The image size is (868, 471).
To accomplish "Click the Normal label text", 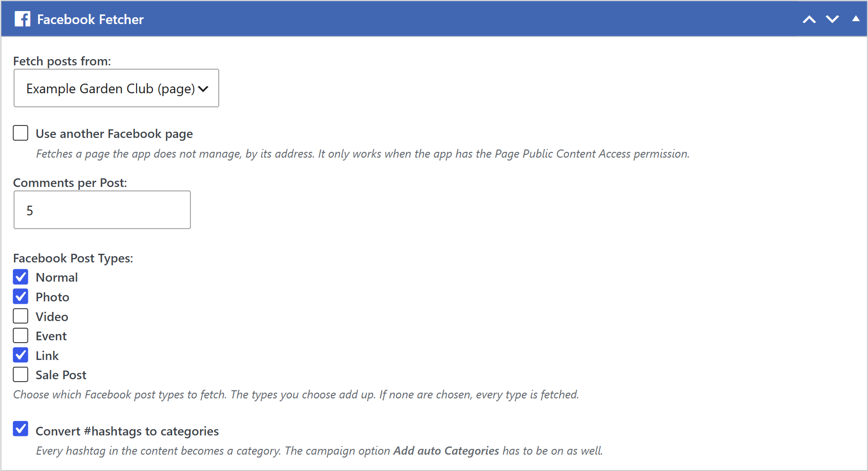I will click(x=57, y=277).
